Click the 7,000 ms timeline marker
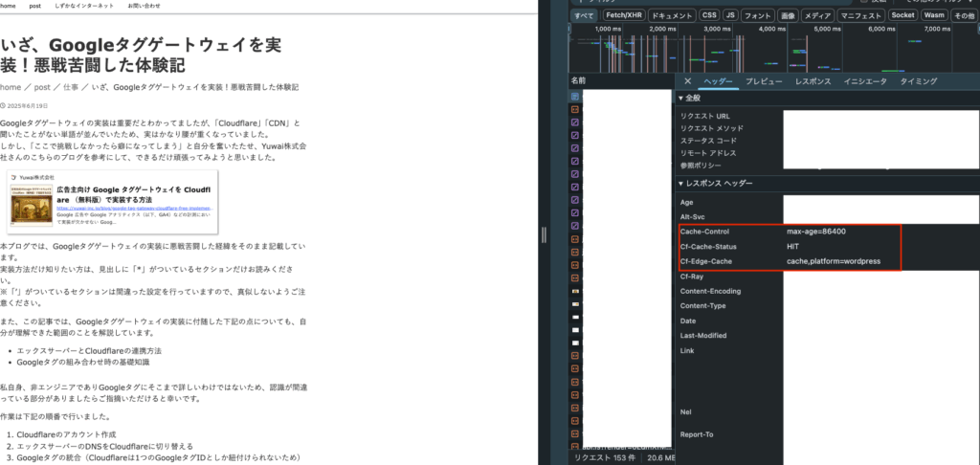Screen dimensions: 980x465 click(937, 29)
